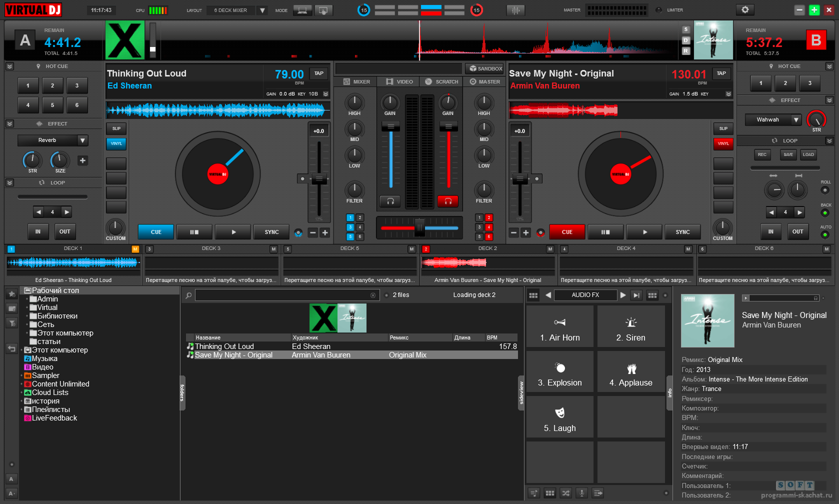This screenshot has height=504, width=839.
Task: Click the Air Horn sampler pad
Action: pos(560,326)
